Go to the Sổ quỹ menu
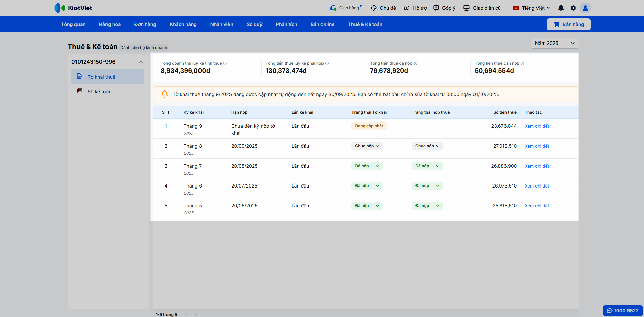Viewport: 644px width, 317px height. coord(254,24)
